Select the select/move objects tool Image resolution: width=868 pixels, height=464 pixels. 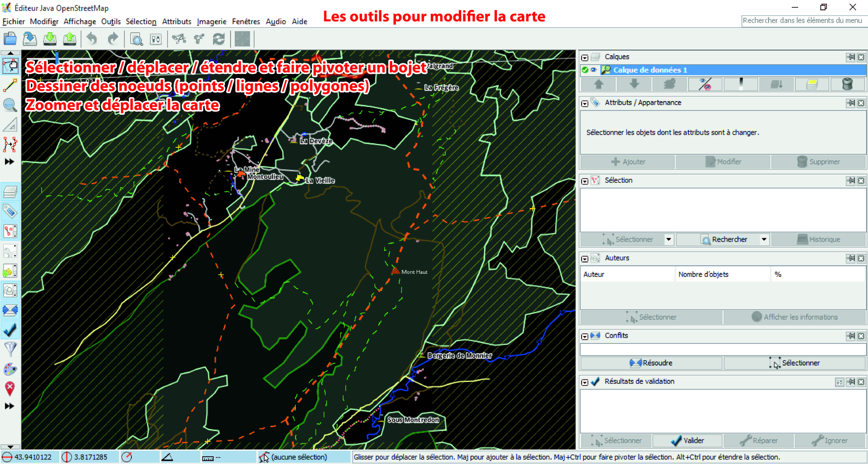pyautogui.click(x=10, y=66)
